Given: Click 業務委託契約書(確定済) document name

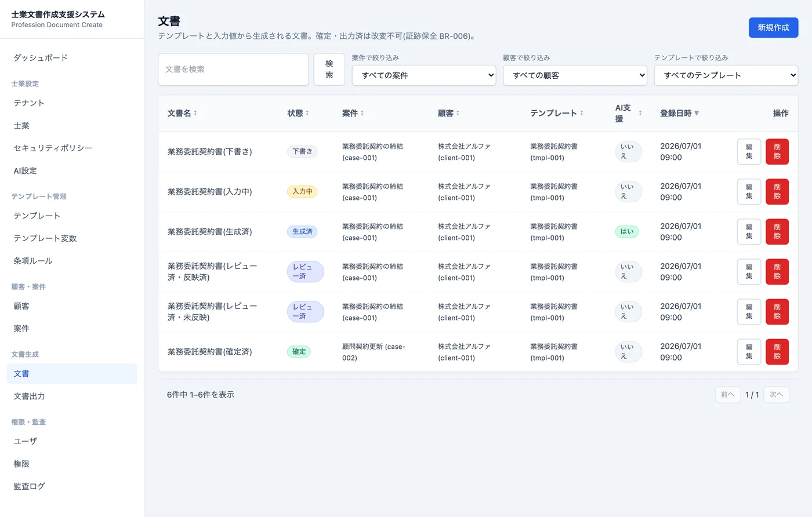Looking at the screenshot, I should [210, 352].
